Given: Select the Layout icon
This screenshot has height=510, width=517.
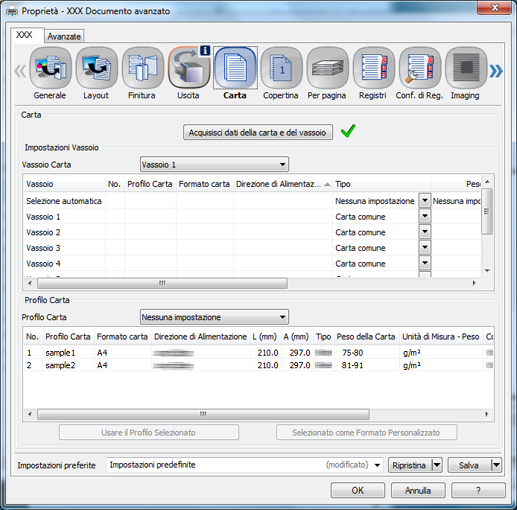Looking at the screenshot, I should pyautogui.click(x=96, y=68).
